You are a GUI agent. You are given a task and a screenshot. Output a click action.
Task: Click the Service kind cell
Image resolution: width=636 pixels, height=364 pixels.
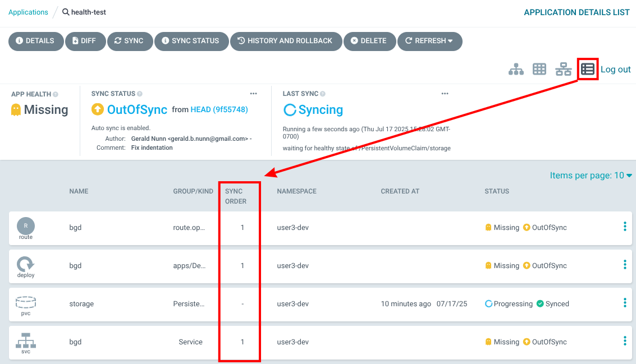pos(190,342)
